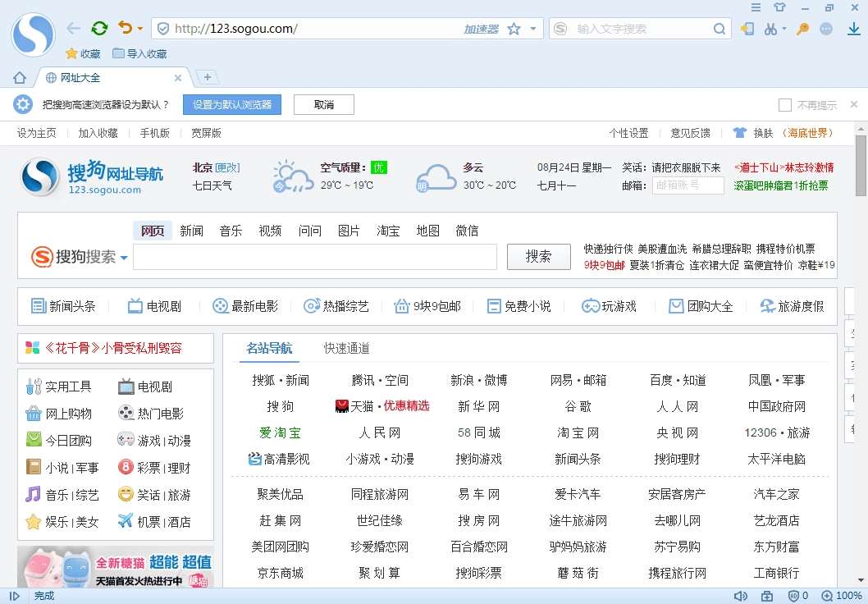Image resolution: width=868 pixels, height=604 pixels.
Task: Click 设置为默认浏览器 button
Action: pyautogui.click(x=232, y=105)
